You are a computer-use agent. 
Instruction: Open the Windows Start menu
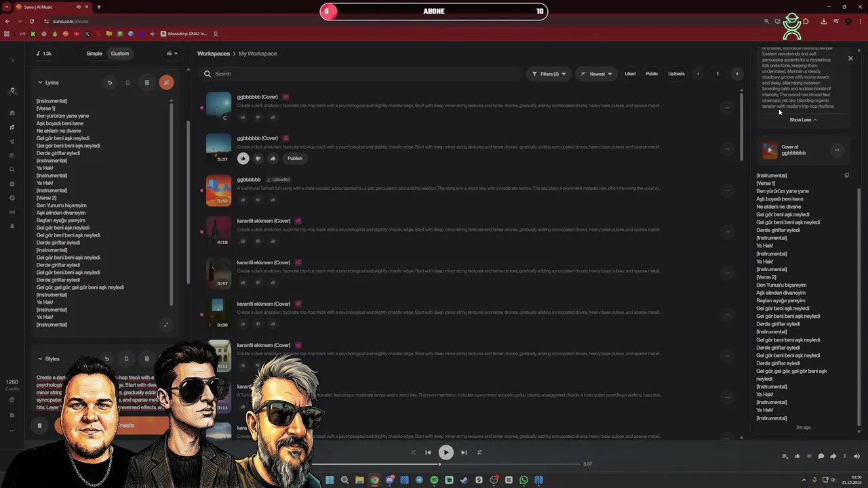point(330,480)
